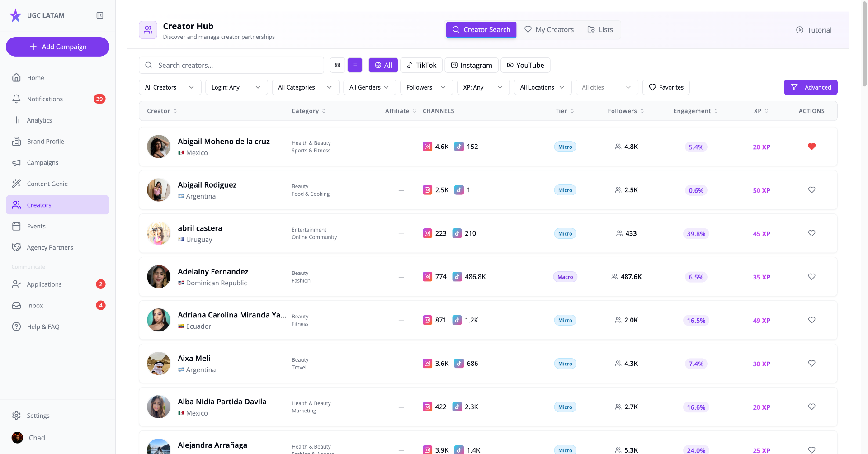Select the Creator Search tab
Screen dimensions: 868x454
coord(481,30)
